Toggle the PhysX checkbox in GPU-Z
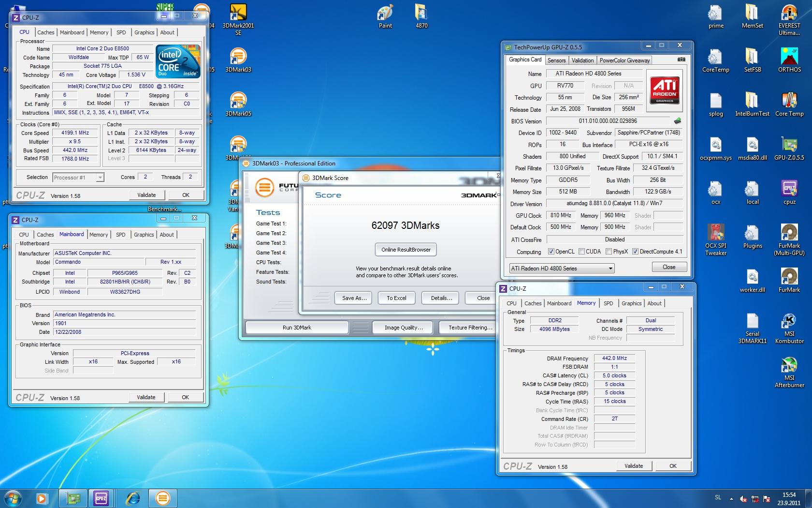 (609, 252)
